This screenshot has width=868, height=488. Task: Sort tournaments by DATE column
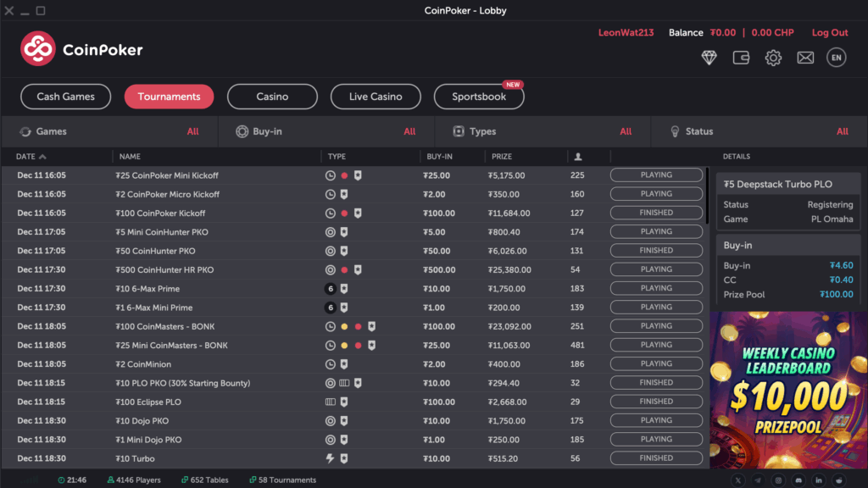31,157
